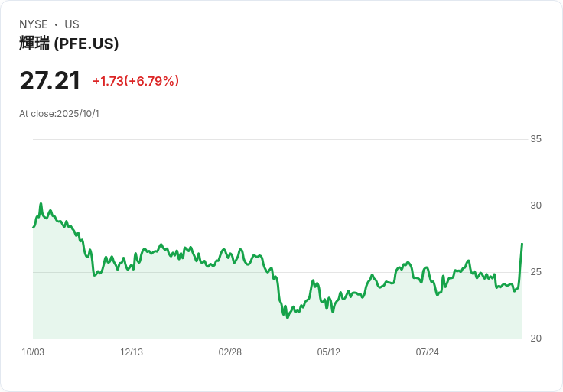Select the 10/03 date on x-axis
Image resolution: width=563 pixels, height=392 pixels.
click(33, 352)
